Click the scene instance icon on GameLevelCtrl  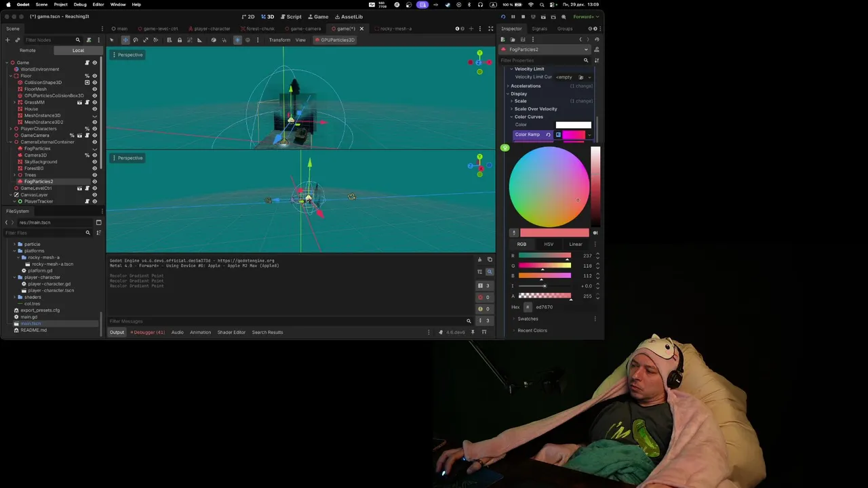pyautogui.click(x=79, y=188)
